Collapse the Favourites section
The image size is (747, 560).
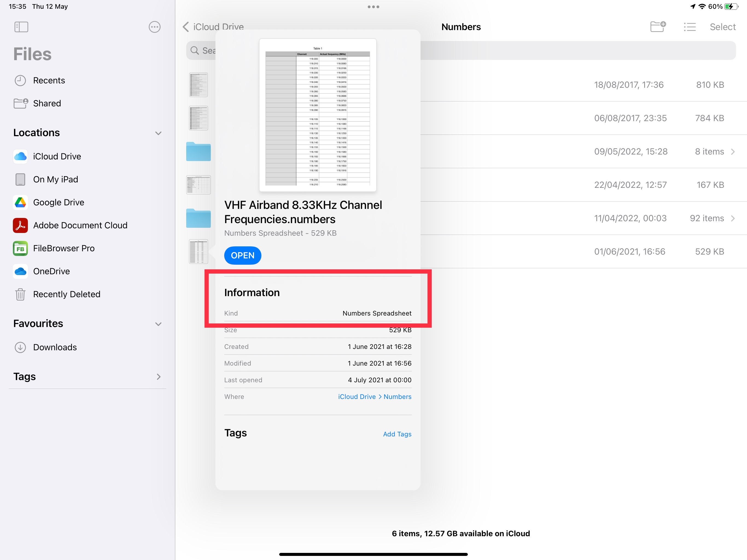coord(158,324)
